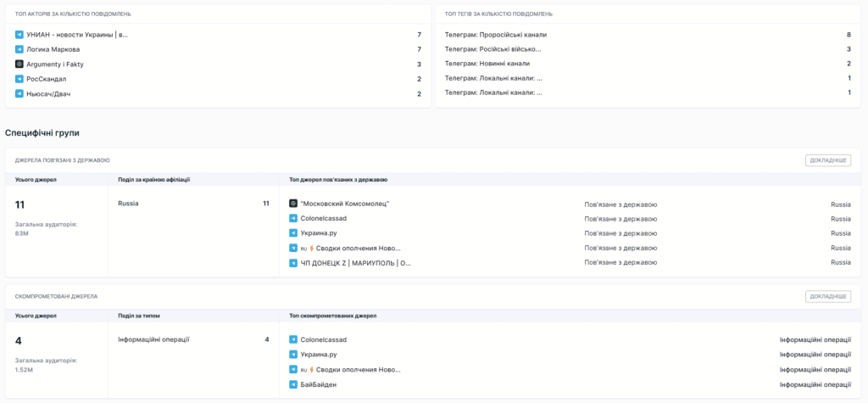The width and height of the screenshot is (868, 403).
Task: Open Докладніше for state-linked sources
Action: pos(827,160)
